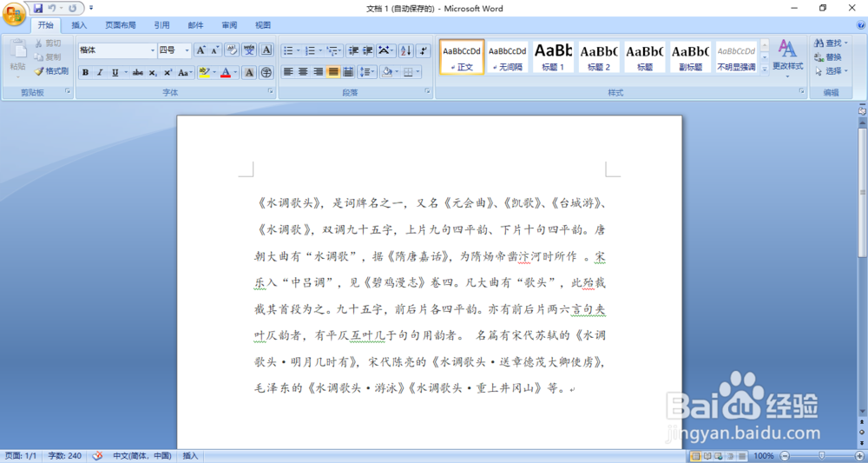Click the zoom slider handle
The width and height of the screenshot is (868, 463).
822,456
